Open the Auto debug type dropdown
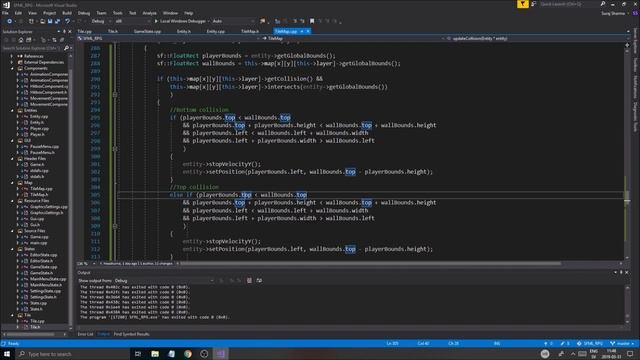This screenshot has height=360, width=640. pos(233,21)
